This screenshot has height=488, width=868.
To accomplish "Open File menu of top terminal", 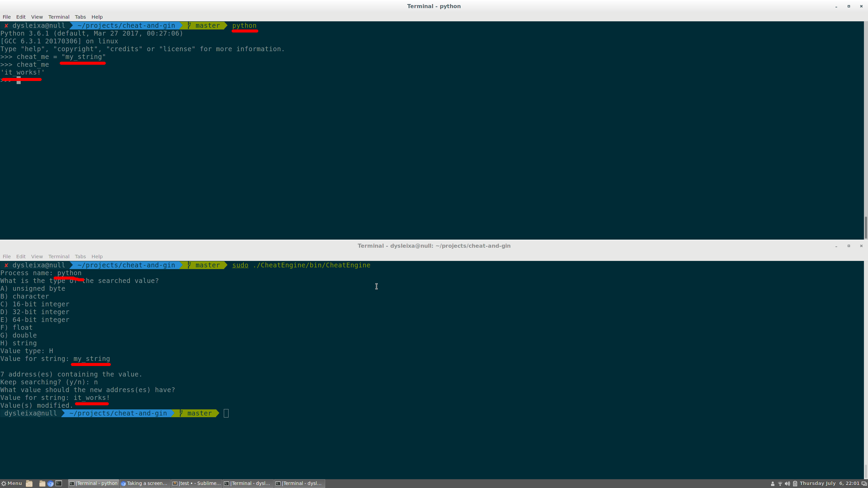I will click(6, 17).
